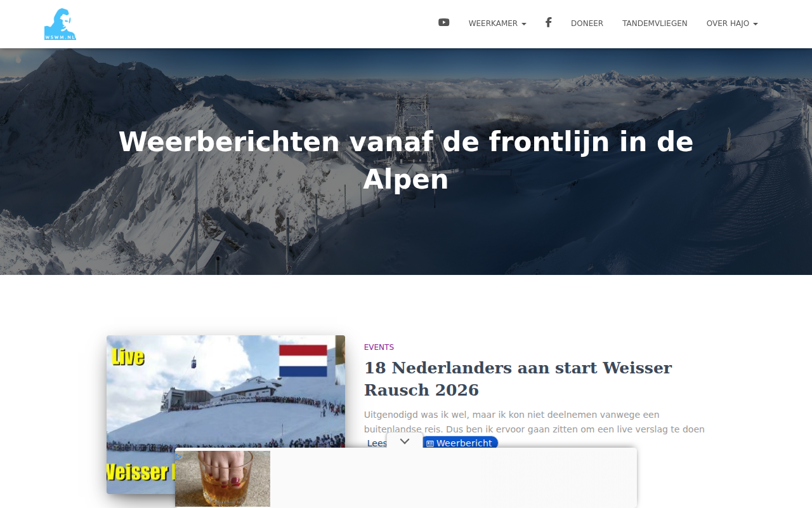Open the YouTube channel icon
This screenshot has height=508, width=812.
[x=443, y=22]
